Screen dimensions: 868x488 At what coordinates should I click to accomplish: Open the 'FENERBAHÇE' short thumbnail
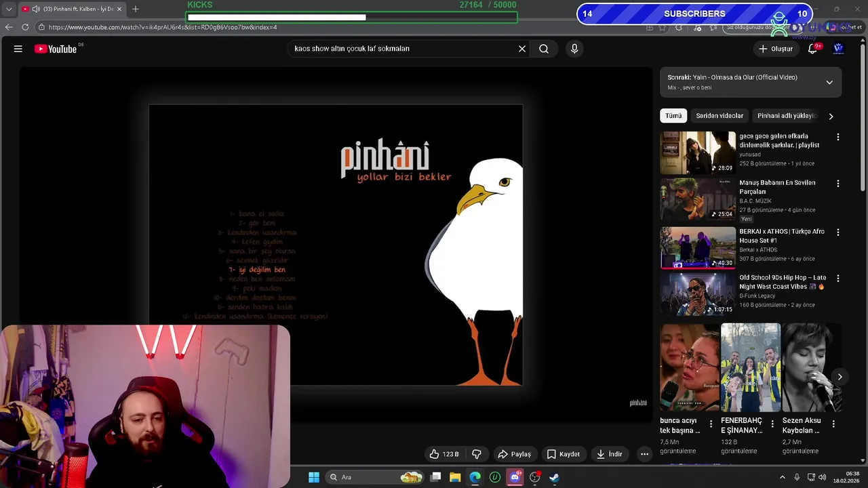(x=750, y=367)
